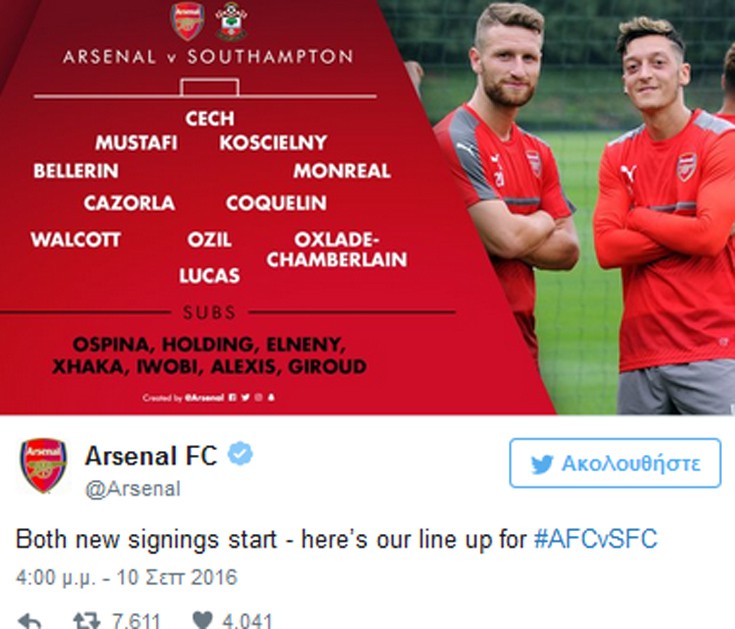View the 4.041 likes count

244,621
